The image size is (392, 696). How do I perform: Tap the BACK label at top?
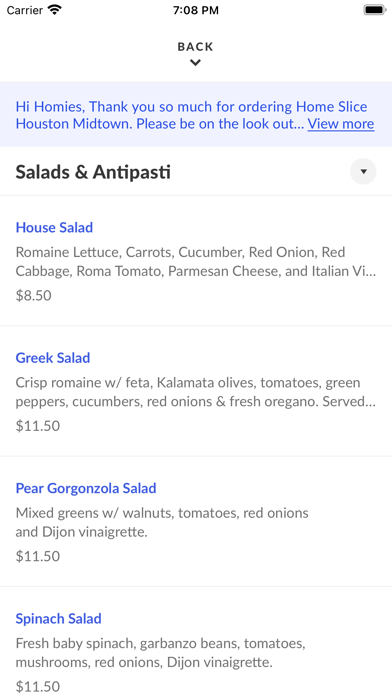click(x=195, y=47)
